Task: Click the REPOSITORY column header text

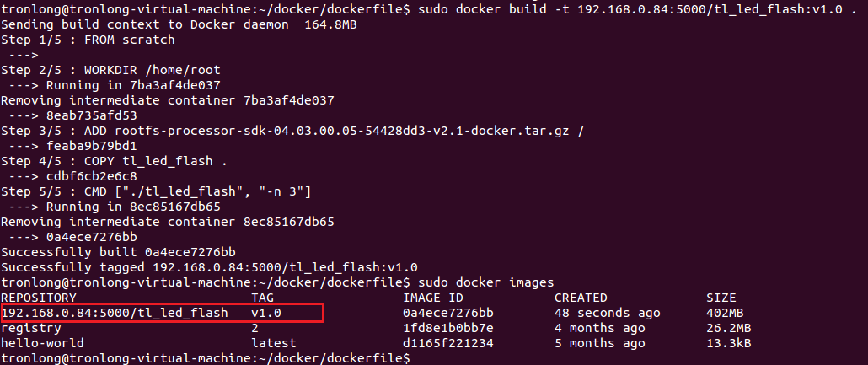Action: pyautogui.click(x=39, y=298)
